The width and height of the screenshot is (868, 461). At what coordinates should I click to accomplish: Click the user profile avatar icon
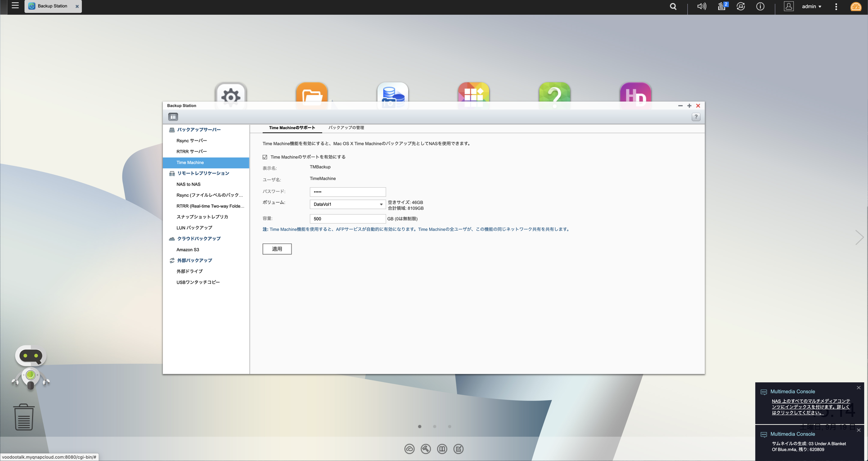click(789, 6)
